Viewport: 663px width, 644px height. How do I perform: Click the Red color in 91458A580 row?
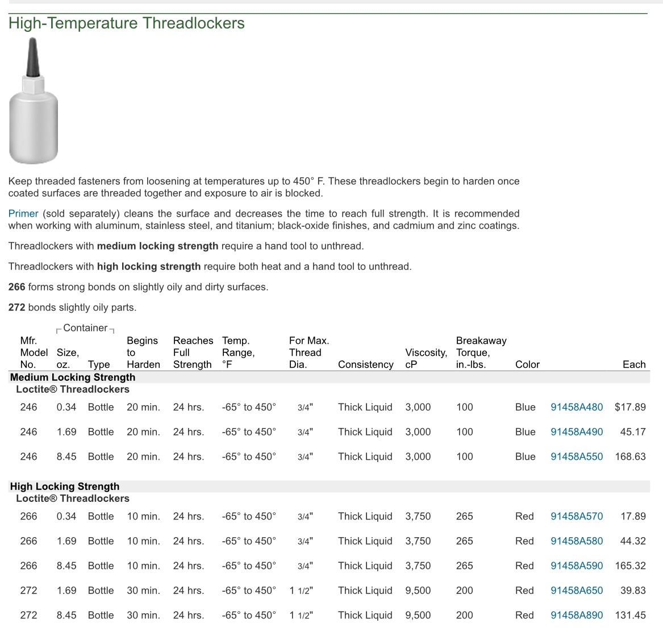(x=524, y=541)
